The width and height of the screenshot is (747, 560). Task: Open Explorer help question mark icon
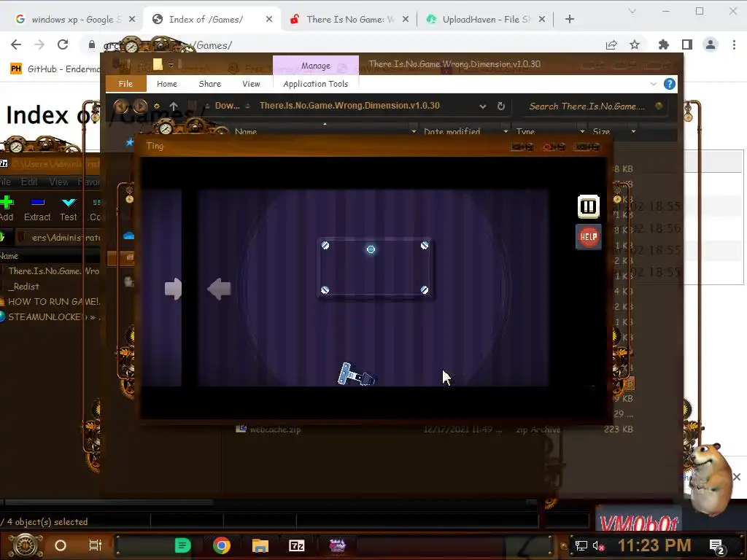pyautogui.click(x=670, y=85)
